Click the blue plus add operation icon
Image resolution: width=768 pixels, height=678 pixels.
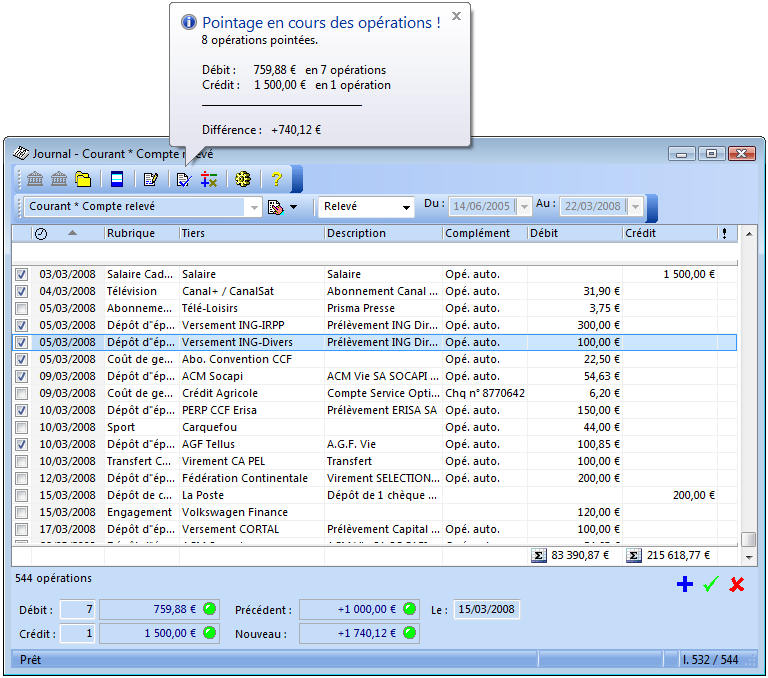(685, 584)
